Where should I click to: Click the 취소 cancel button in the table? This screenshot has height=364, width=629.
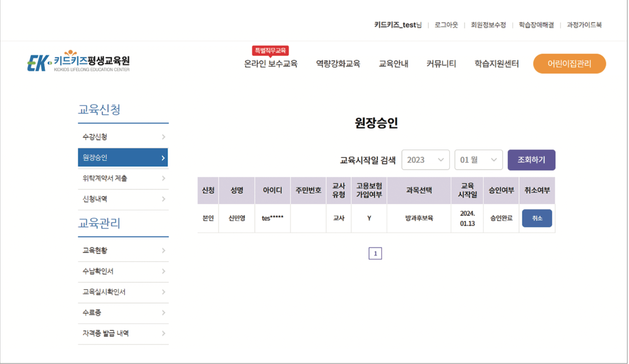(x=537, y=218)
